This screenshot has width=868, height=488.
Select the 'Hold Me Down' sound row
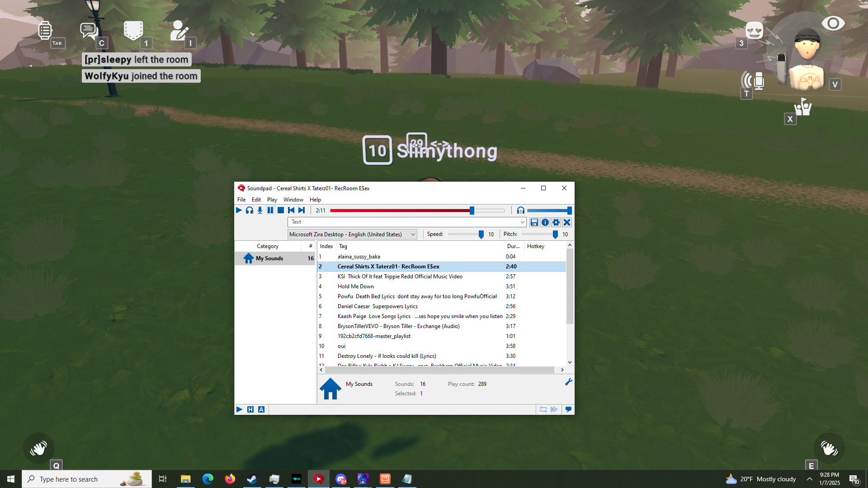356,286
